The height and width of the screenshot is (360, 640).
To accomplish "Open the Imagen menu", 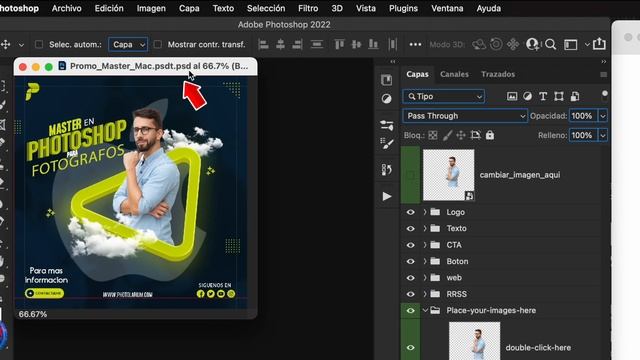I will click(x=151, y=8).
